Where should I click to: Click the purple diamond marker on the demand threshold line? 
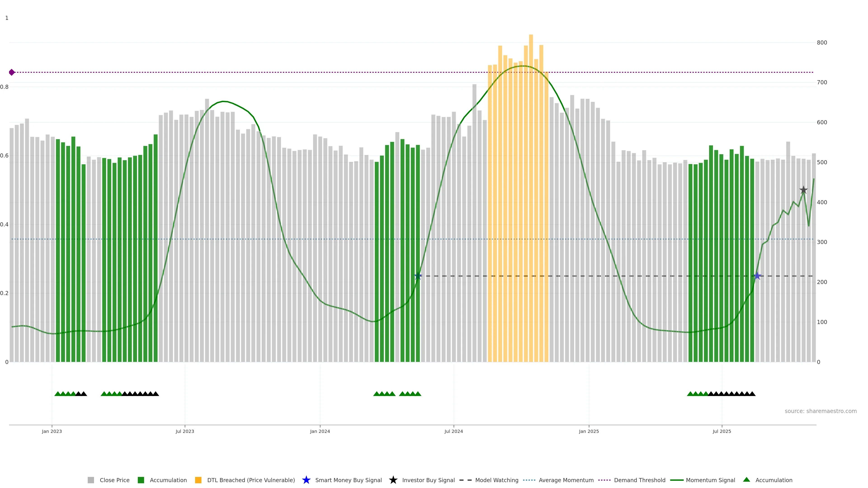pos(12,72)
